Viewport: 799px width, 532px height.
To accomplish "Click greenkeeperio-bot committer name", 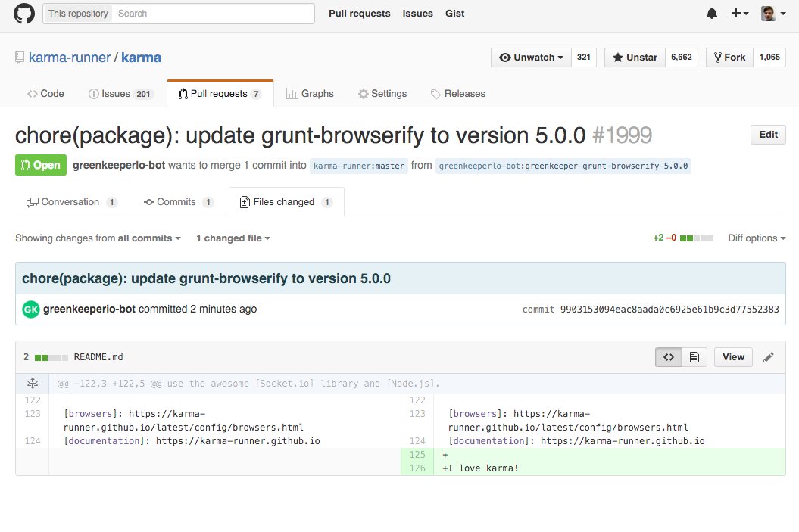I will (89, 309).
